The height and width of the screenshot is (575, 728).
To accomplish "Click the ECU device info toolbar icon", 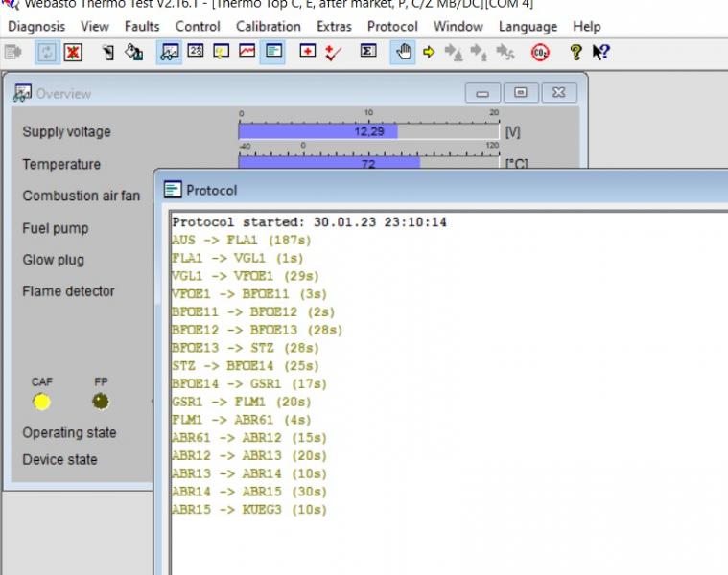I will (x=108, y=52).
